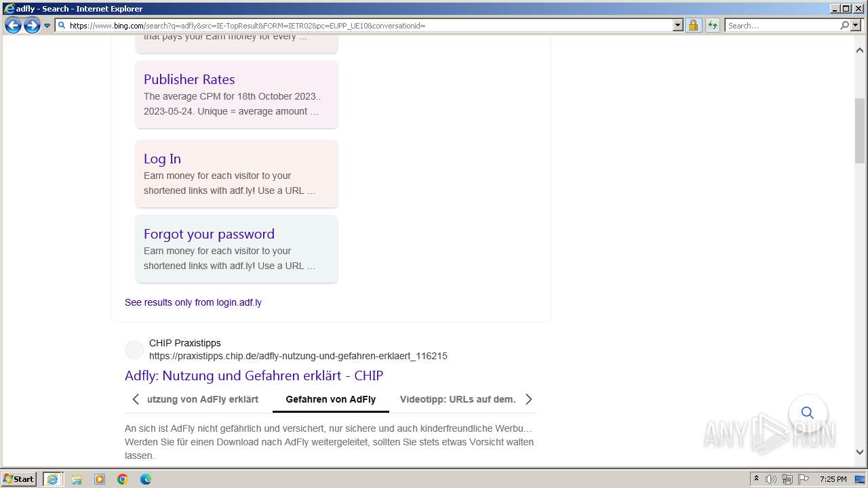Viewport: 868px width, 488px height.
Task: Click the Action Center flag icon
Action: 804,479
